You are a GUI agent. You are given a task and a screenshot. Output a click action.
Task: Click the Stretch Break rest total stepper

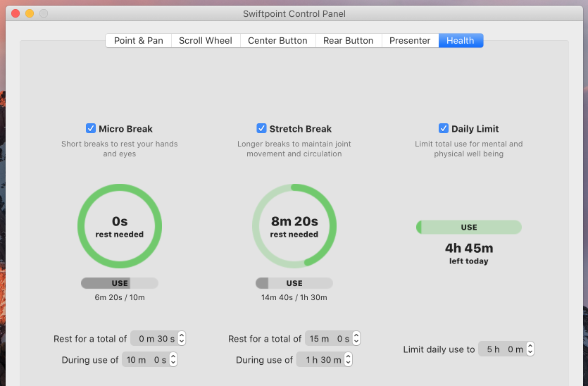pos(356,338)
